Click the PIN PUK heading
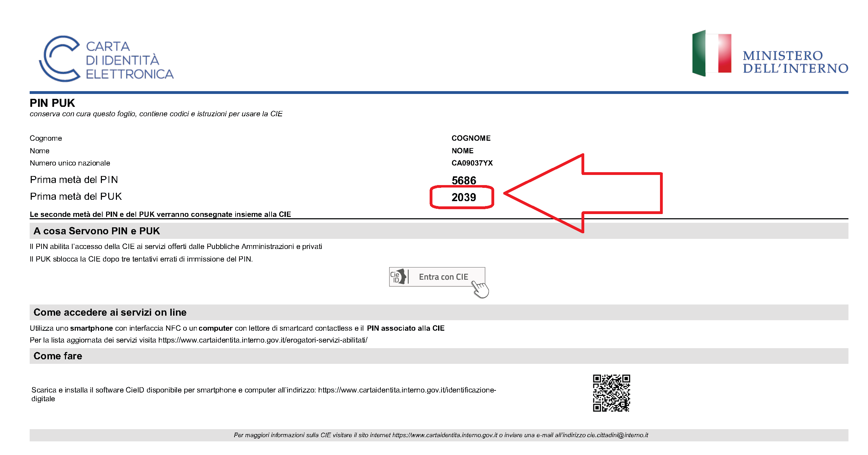 coord(52,103)
